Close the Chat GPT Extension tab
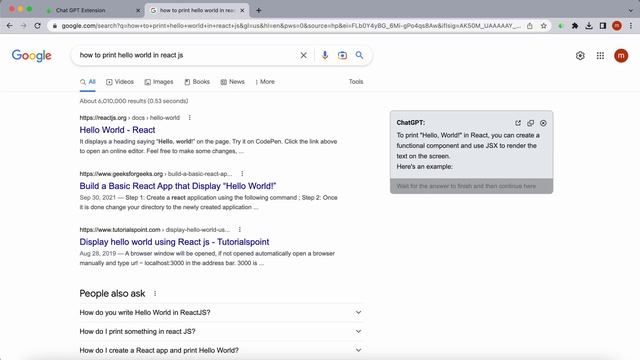 [x=138, y=10]
